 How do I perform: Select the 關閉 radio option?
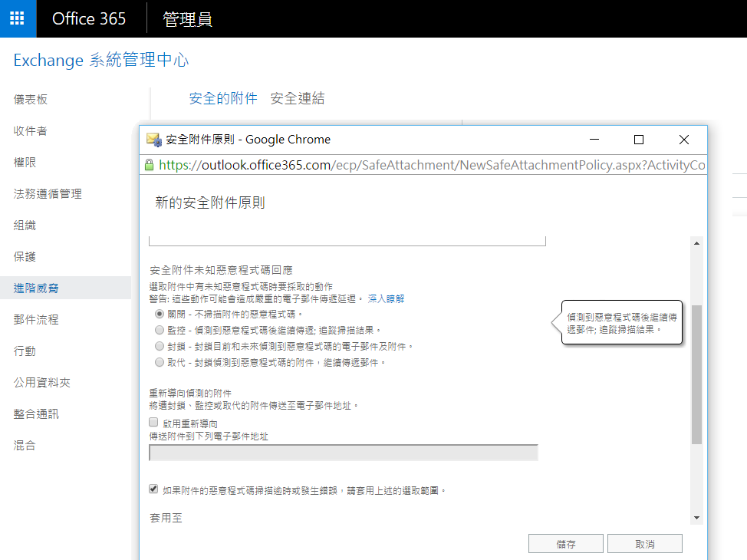pos(159,314)
